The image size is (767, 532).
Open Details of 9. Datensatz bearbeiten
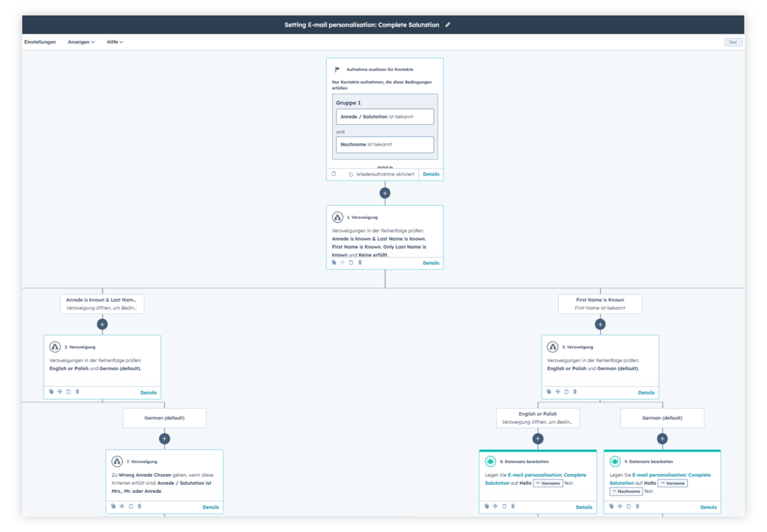click(708, 507)
